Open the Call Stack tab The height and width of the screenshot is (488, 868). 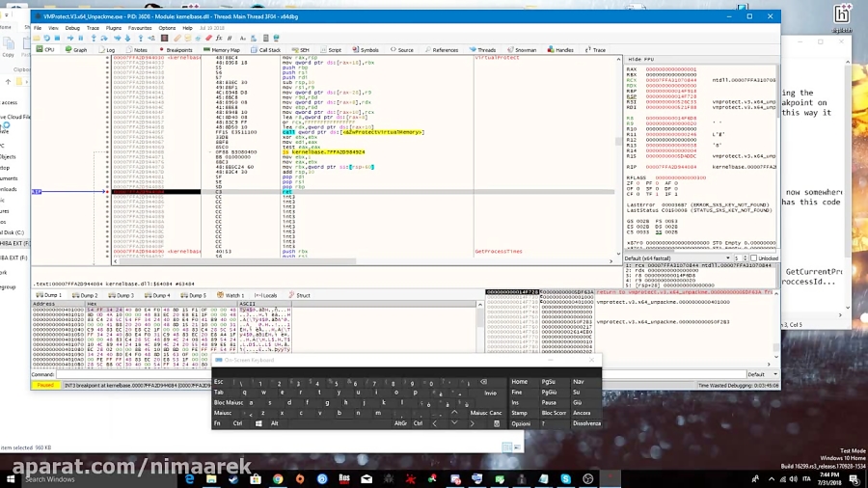pyautogui.click(x=266, y=50)
